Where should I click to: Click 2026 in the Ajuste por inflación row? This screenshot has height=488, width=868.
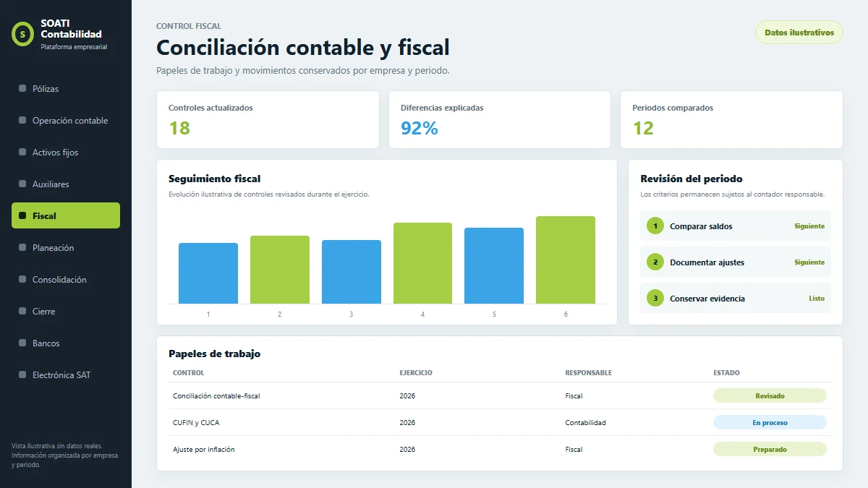407,449
